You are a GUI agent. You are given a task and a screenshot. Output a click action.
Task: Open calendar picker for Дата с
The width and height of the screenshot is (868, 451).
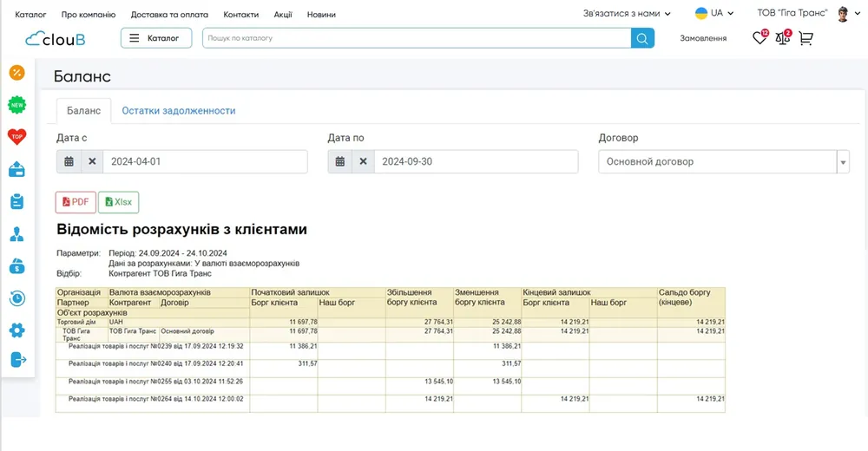[69, 161]
